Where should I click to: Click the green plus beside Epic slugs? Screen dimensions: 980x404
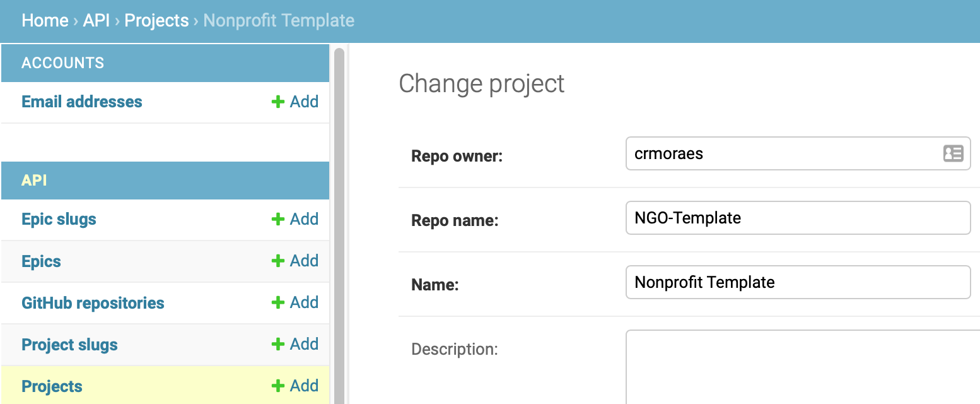pos(278,219)
